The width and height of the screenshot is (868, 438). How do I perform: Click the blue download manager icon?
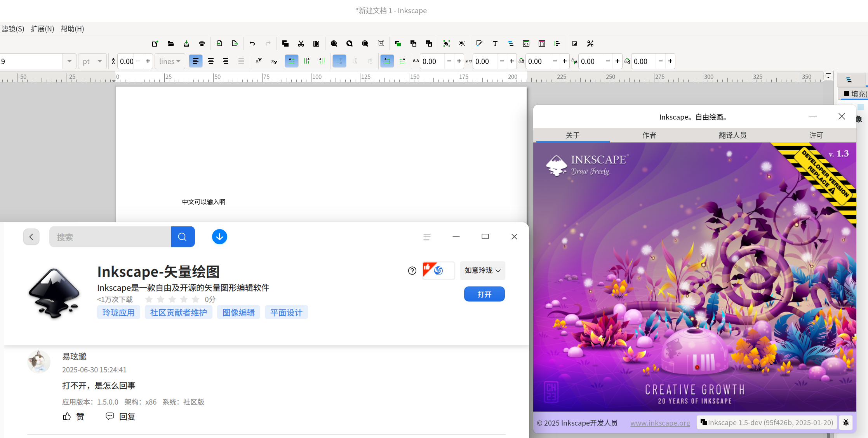(219, 236)
